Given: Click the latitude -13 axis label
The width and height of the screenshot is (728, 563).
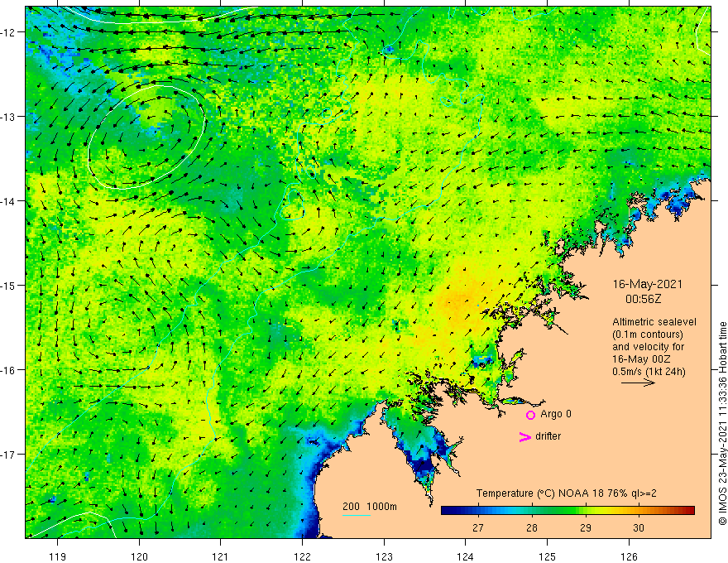Looking at the screenshot, I should 8,116.
